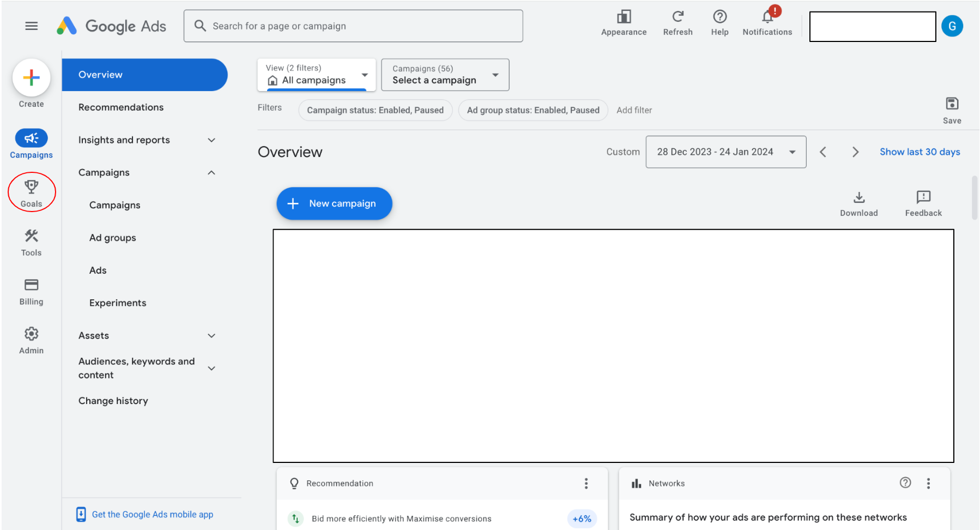Select Recommendations in navigation menu
980x530 pixels.
(x=121, y=107)
